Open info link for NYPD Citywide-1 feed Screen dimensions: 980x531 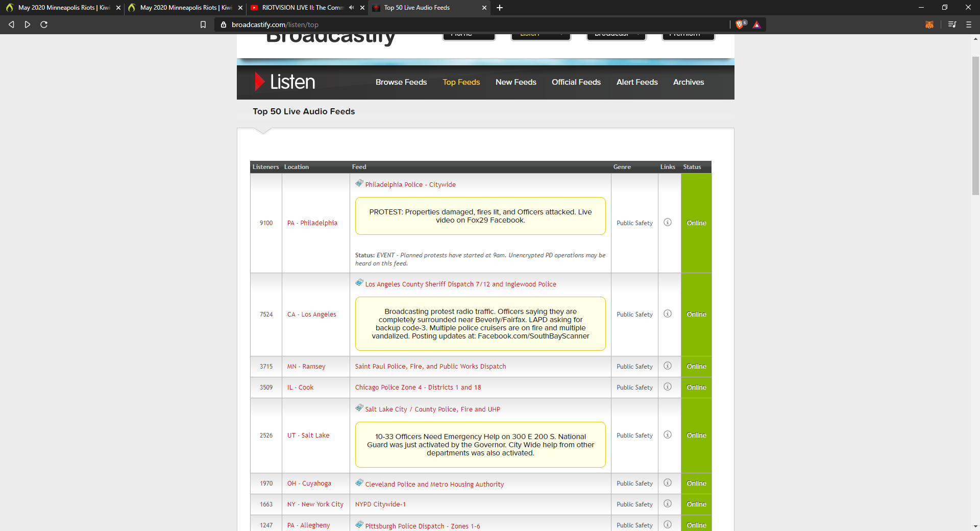(668, 503)
